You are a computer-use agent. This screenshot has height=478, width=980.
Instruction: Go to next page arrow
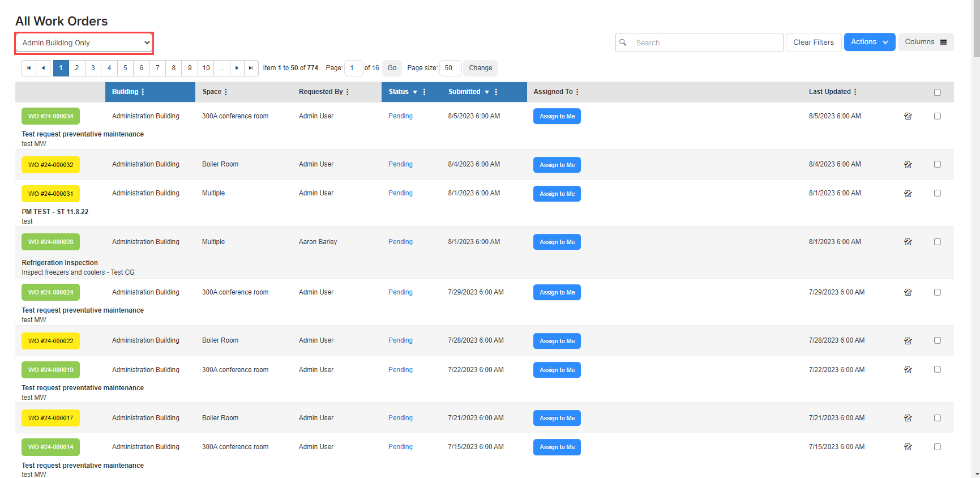click(x=237, y=68)
